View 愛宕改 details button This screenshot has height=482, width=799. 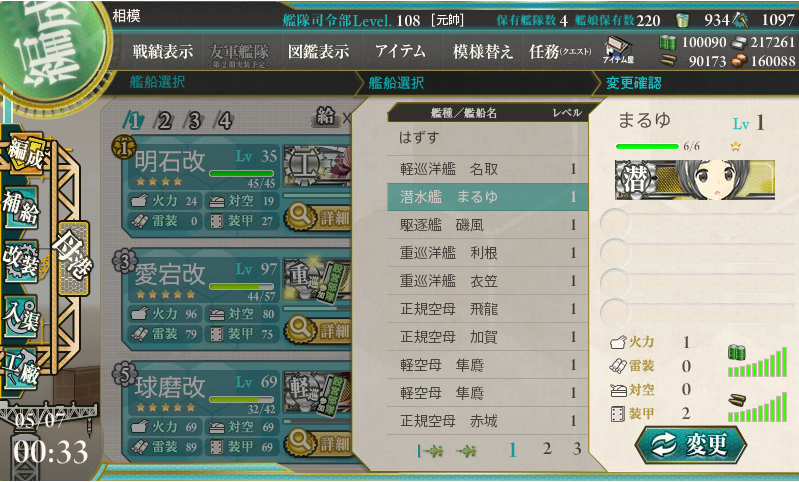coord(318,331)
